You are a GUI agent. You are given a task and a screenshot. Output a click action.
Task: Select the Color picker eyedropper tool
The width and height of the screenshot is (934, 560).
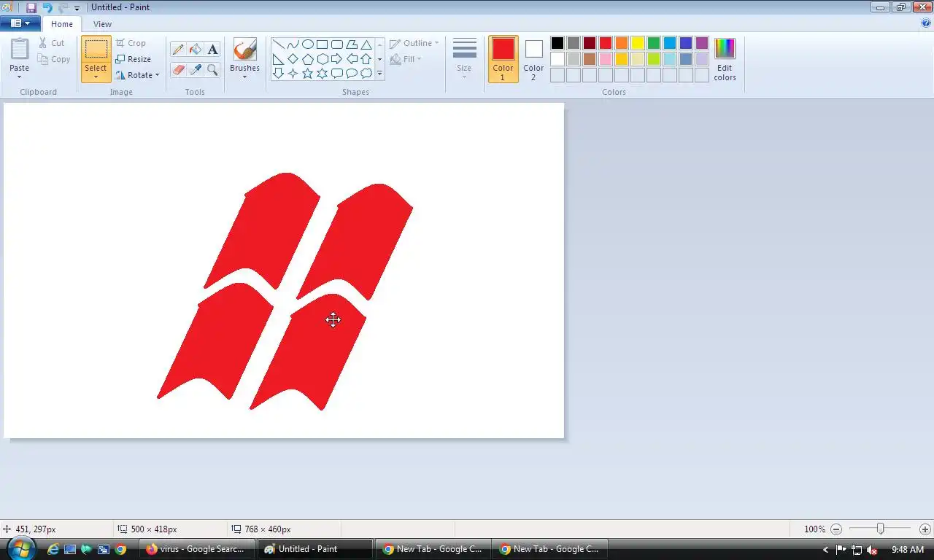195,70
